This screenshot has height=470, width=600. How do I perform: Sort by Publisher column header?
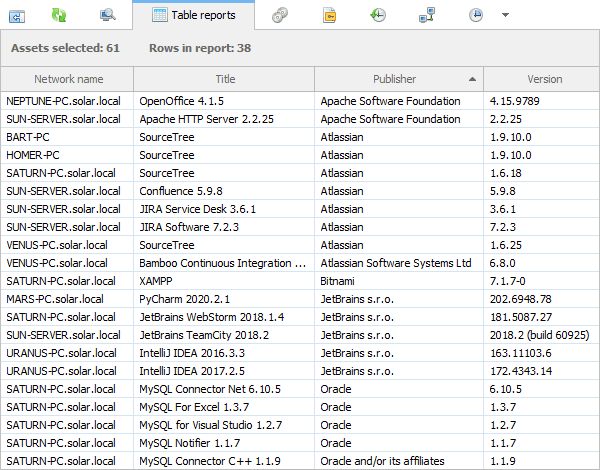click(x=399, y=79)
